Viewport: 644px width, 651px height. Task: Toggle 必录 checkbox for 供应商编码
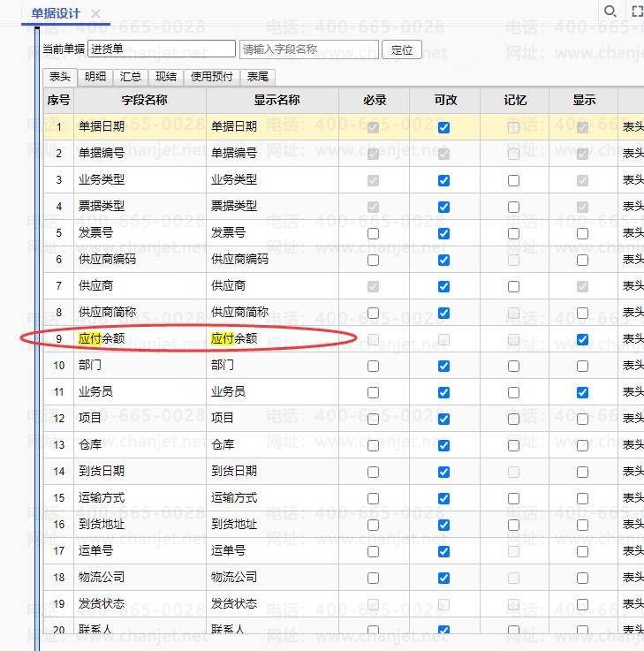(x=374, y=261)
